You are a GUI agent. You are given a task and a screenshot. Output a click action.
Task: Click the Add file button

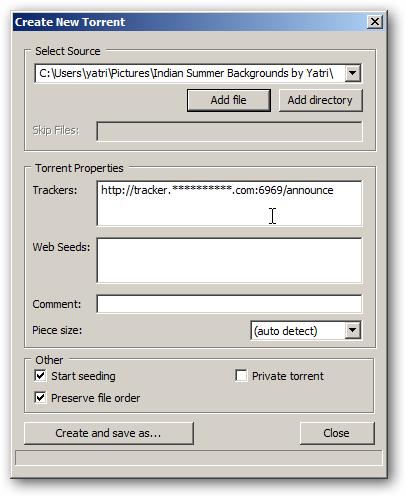229,100
